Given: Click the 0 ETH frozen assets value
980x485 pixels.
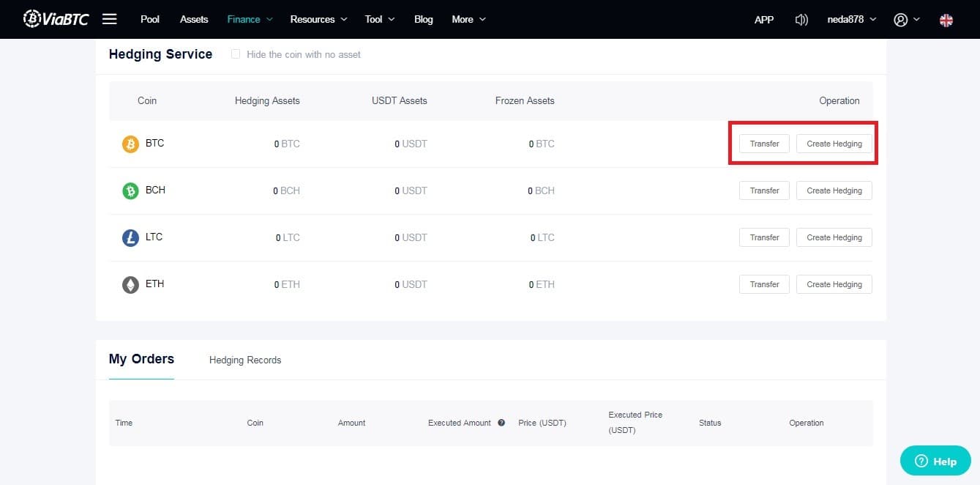Looking at the screenshot, I should (542, 285).
